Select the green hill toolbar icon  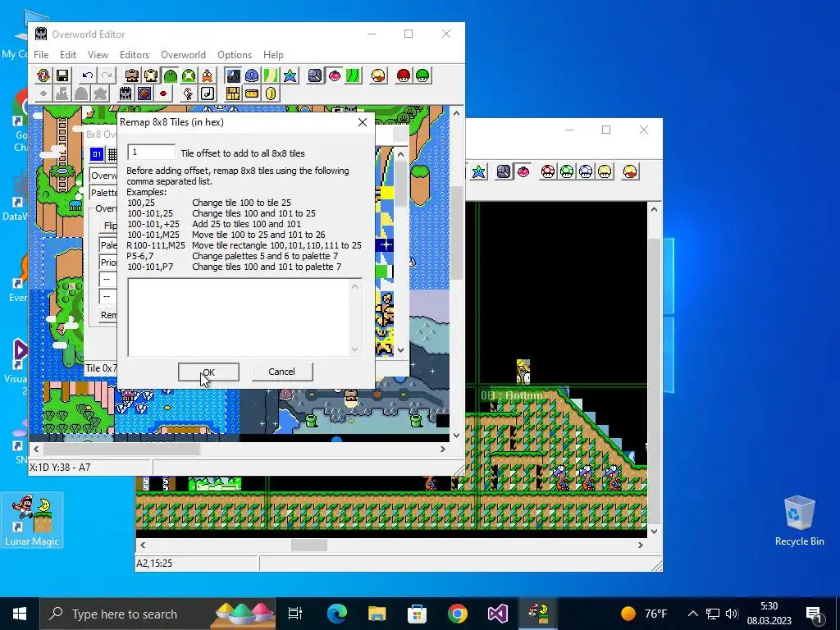coord(171,75)
